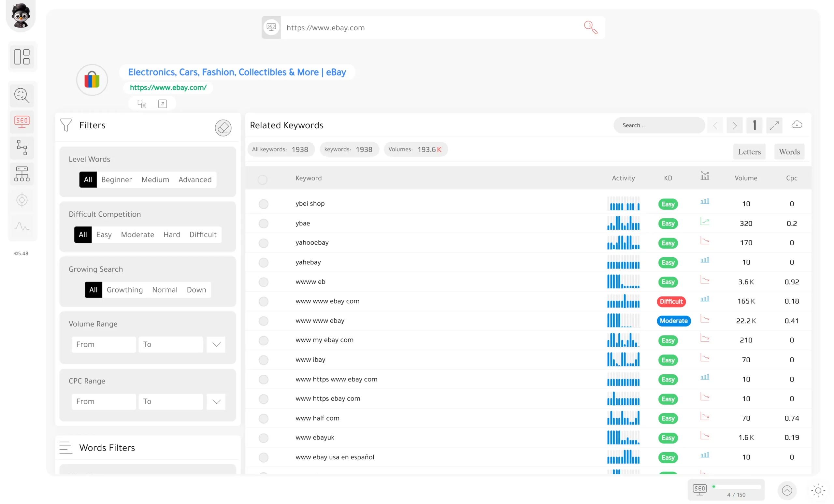Screen dimensions: 834x504
Task: Open the https://www.ebay.com/ green link
Action: pyautogui.click(x=168, y=87)
